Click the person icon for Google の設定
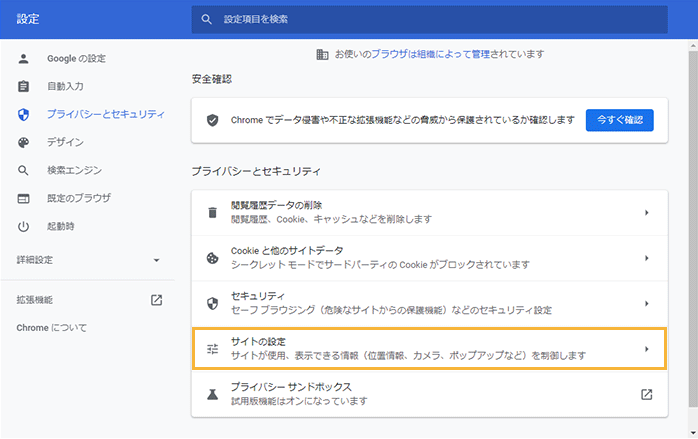The image size is (698, 439). [x=24, y=59]
